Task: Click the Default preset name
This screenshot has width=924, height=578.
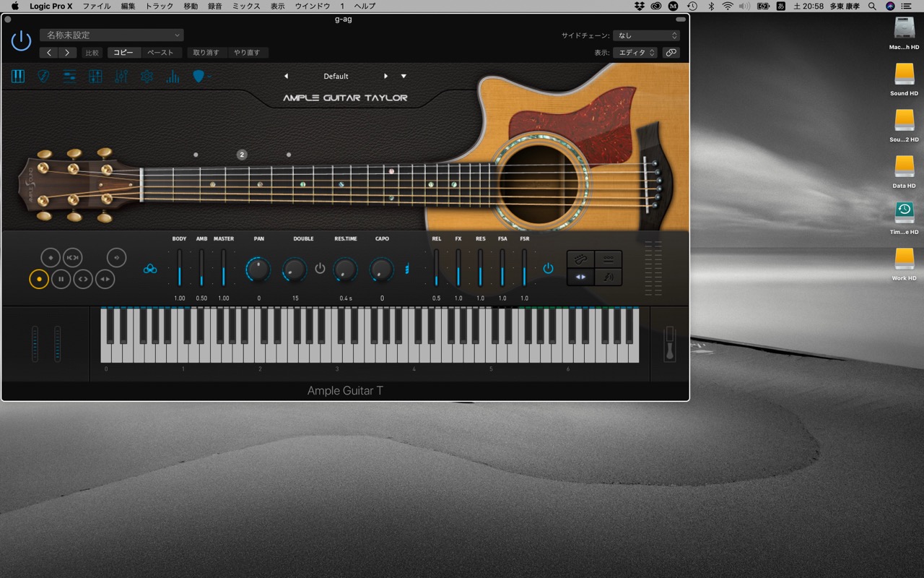Action: tap(336, 76)
